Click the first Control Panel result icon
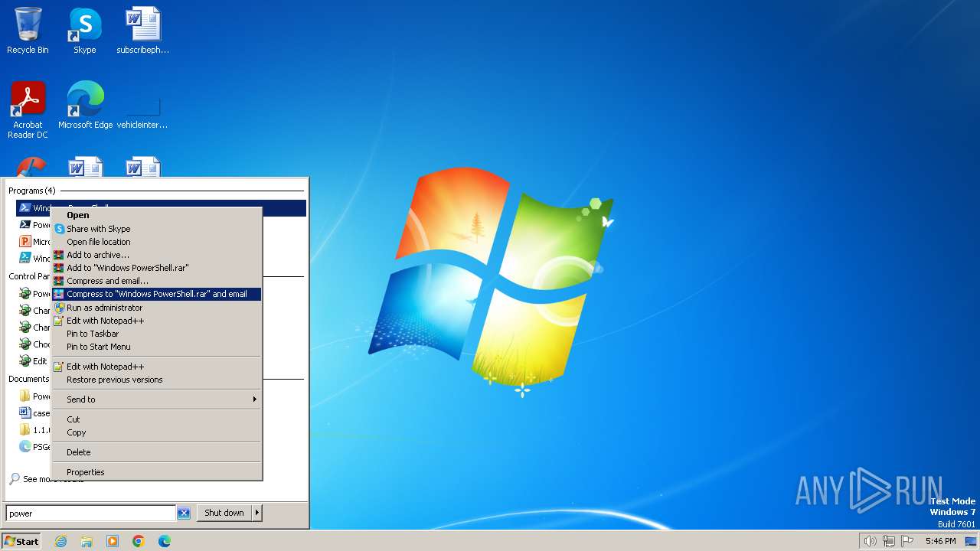980x551 pixels. [x=24, y=294]
